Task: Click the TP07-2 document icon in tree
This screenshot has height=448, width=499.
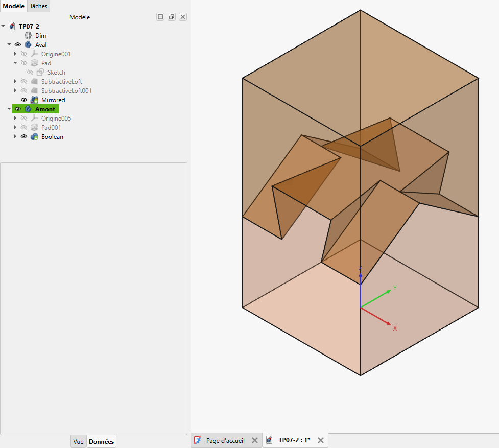Action: click(x=12, y=26)
